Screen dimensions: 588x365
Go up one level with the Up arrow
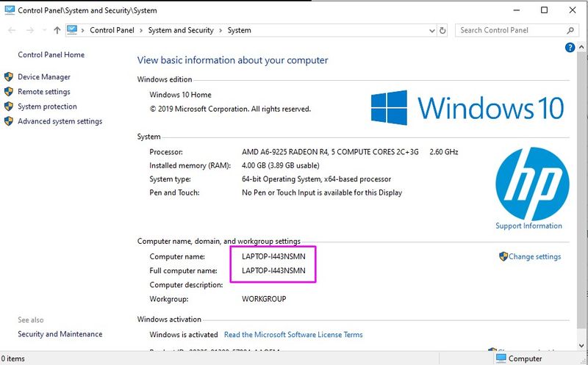coord(57,30)
